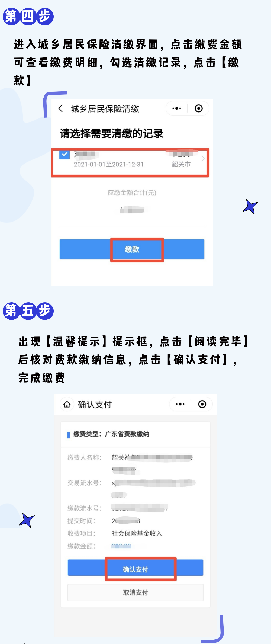Toggle the checkbox for the 2021 record
This screenshot has height=644, width=271.
[x=64, y=154]
